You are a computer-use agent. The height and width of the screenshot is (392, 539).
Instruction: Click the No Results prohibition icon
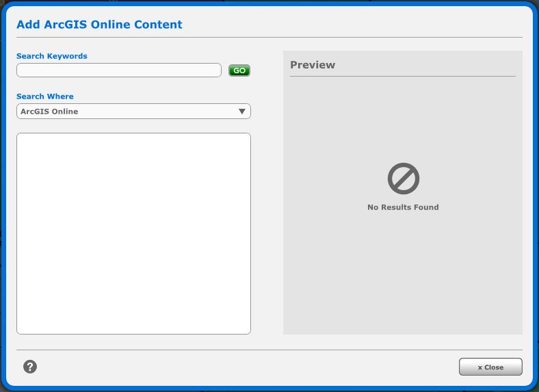point(403,179)
